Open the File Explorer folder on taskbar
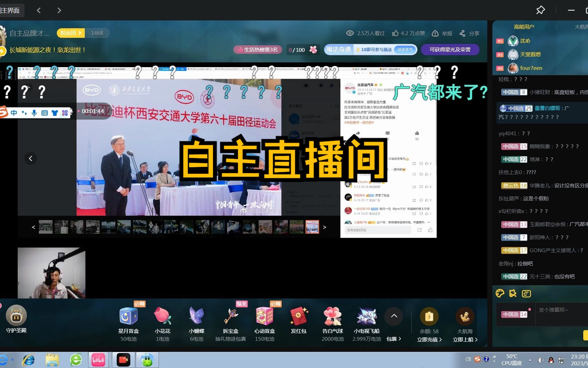This screenshot has width=588, height=368. point(52,360)
